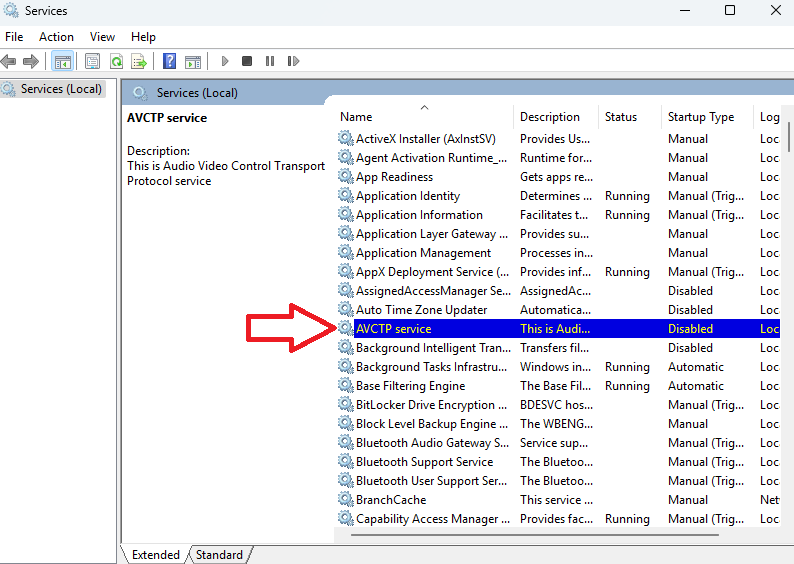This screenshot has height=564, width=794.
Task: Click the Export List toolbar icon
Action: [x=139, y=61]
